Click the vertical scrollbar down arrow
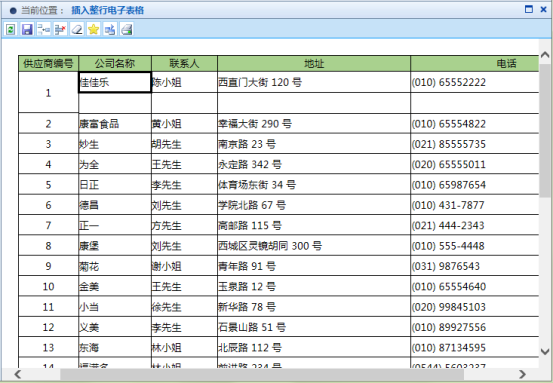The height and width of the screenshot is (383, 553). coord(545,351)
